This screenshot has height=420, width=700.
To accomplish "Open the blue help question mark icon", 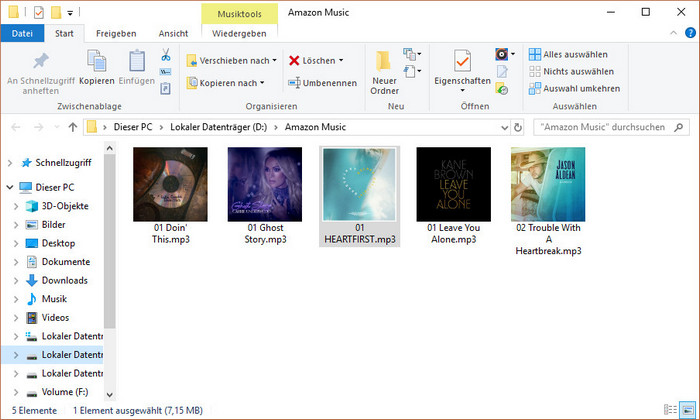I will coord(690,33).
